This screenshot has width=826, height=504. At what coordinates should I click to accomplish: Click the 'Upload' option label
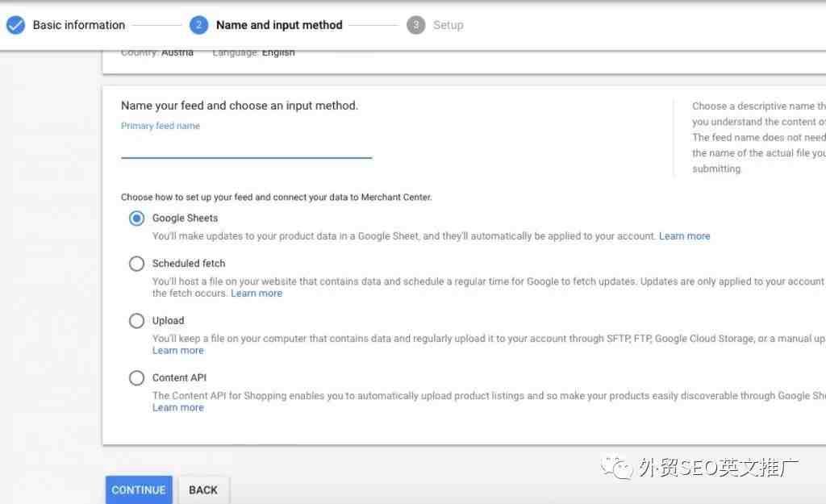pyautogui.click(x=168, y=321)
